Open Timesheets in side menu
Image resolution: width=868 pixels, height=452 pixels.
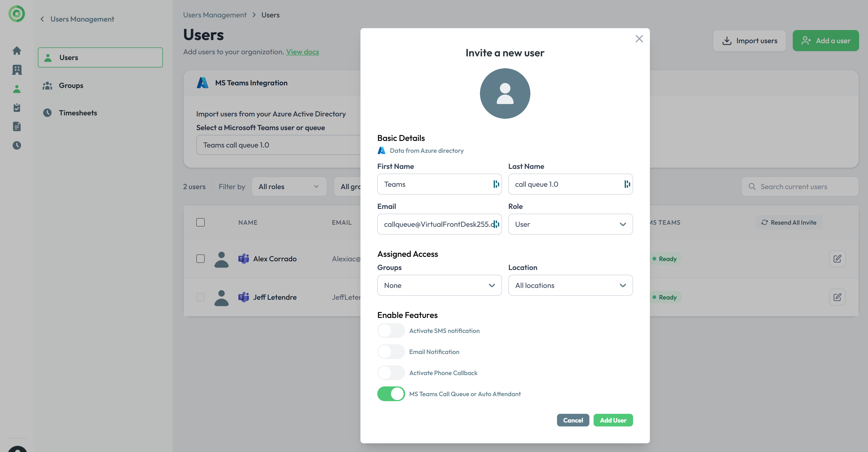point(78,113)
